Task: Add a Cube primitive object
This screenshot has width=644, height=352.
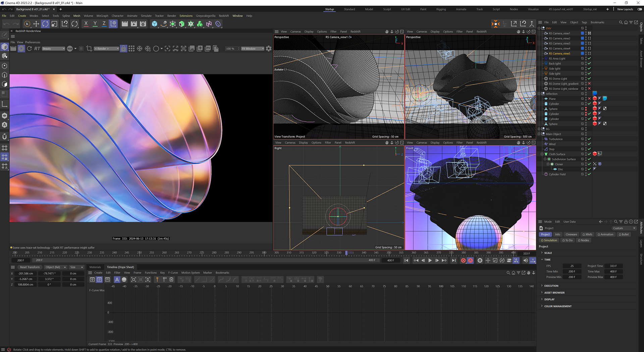Action: click(x=154, y=24)
